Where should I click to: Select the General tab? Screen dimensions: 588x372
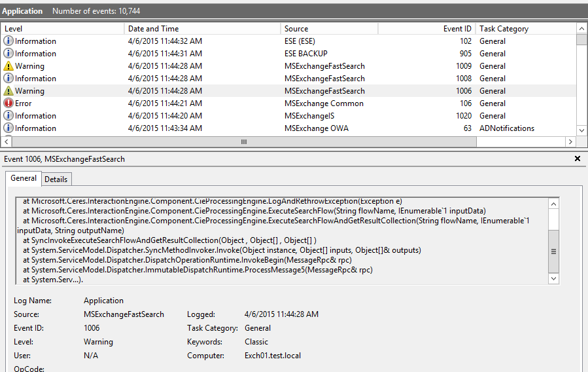point(24,178)
